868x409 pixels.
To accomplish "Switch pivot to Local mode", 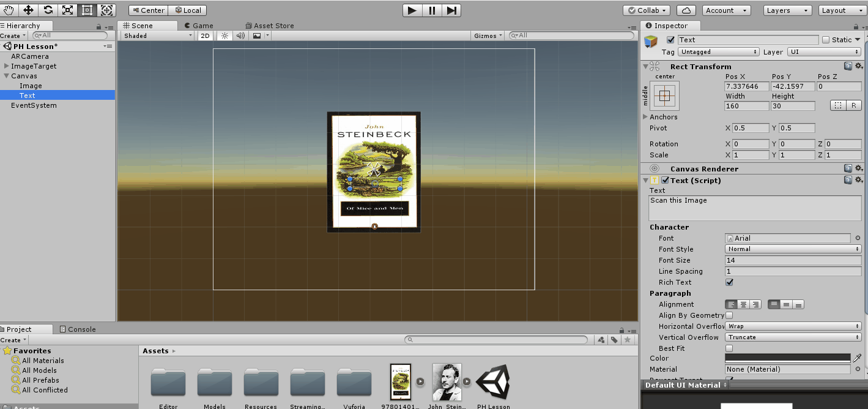I will pos(188,10).
